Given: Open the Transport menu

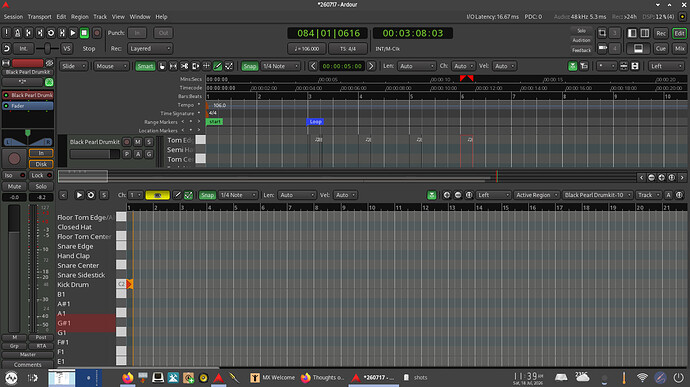Looking at the screenshot, I should point(40,17).
